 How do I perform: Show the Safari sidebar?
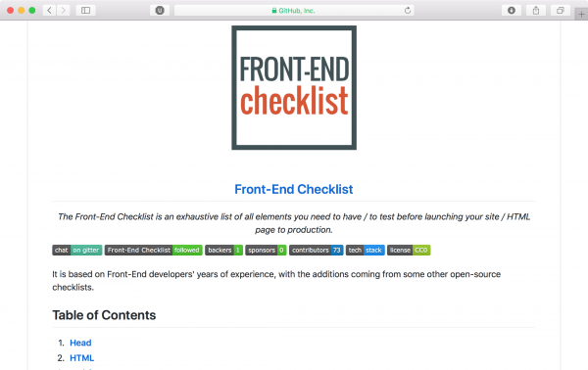(x=85, y=10)
